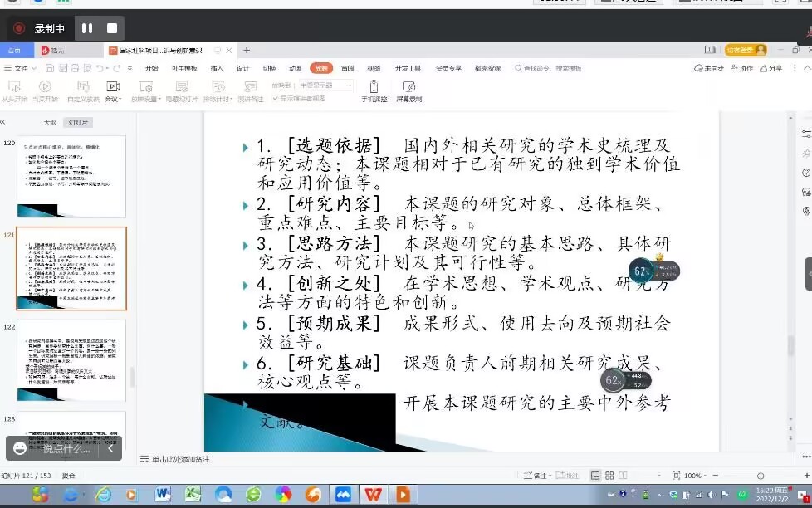812x508 pixels.
Task: Open the screen recording (屏幕录制) tool
Action: [409, 91]
